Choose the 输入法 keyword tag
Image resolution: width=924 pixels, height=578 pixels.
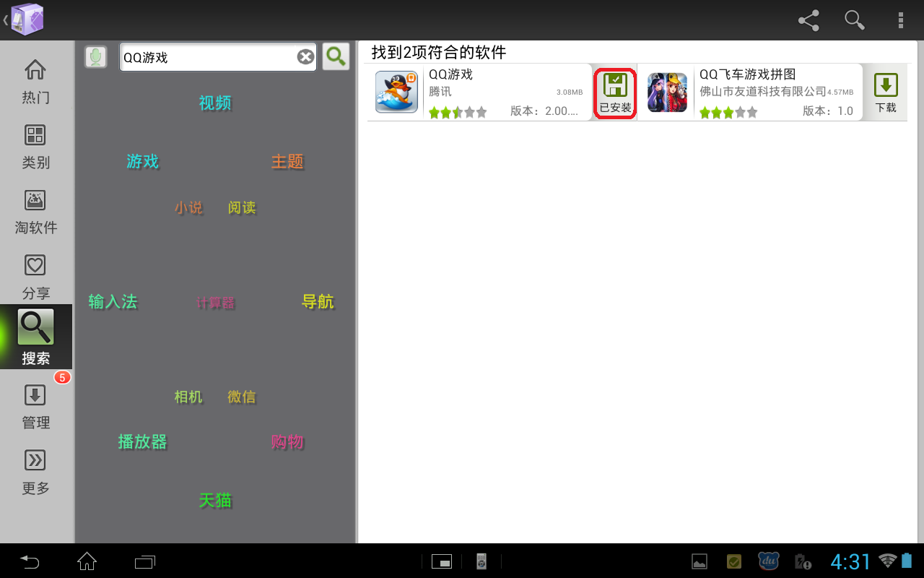point(113,301)
